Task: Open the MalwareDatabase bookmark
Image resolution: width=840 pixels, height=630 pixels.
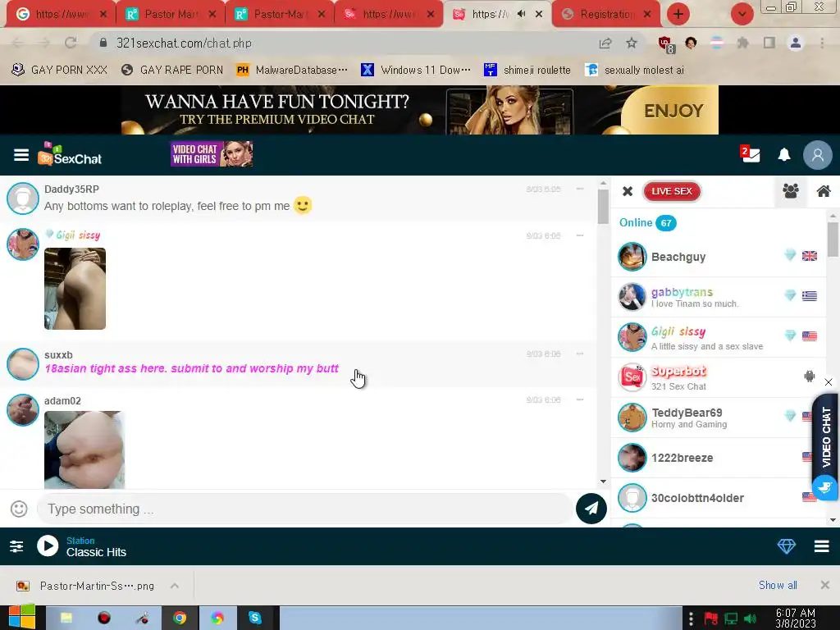Action: (x=292, y=70)
